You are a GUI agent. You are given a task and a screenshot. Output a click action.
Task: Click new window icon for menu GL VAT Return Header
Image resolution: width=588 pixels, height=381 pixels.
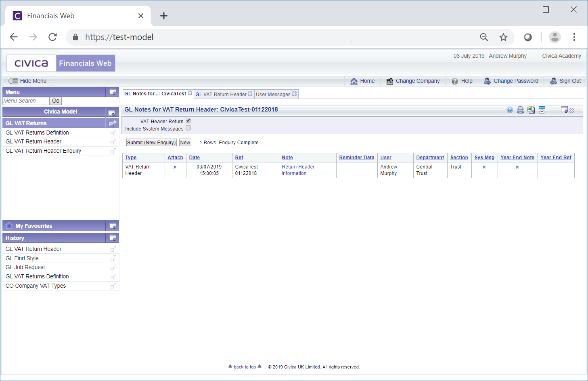point(113,141)
